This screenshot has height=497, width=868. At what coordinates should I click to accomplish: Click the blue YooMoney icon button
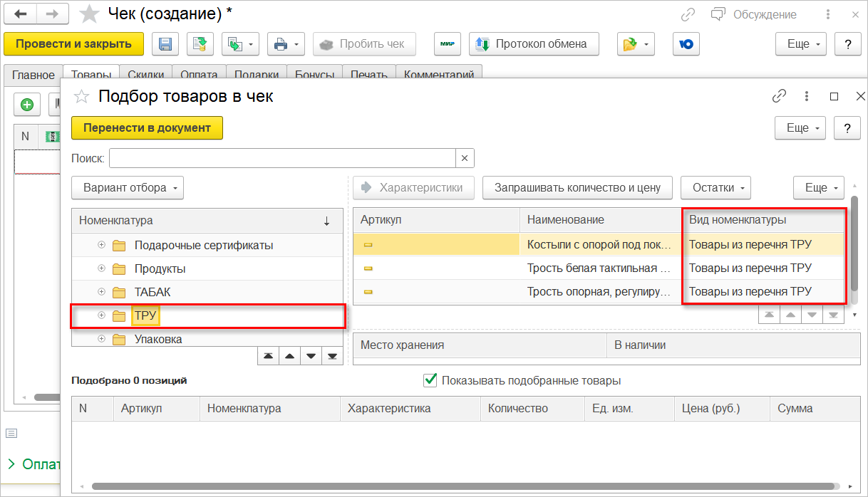686,44
